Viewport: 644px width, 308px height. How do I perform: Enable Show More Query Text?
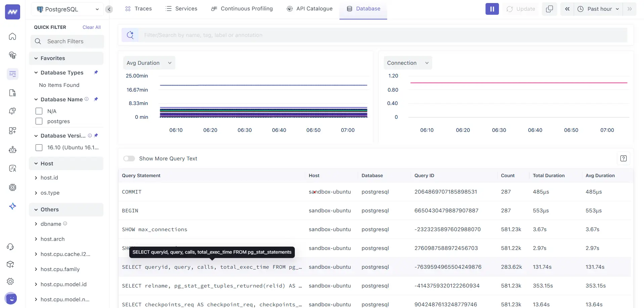click(x=129, y=158)
